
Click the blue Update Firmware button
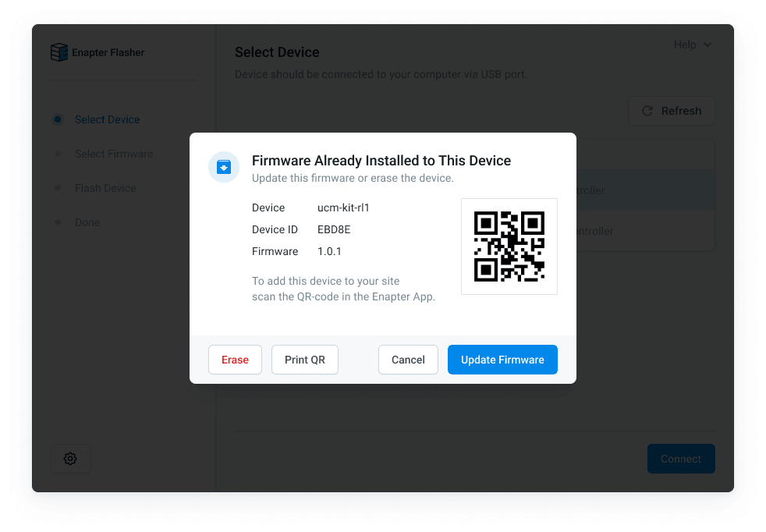(502, 360)
